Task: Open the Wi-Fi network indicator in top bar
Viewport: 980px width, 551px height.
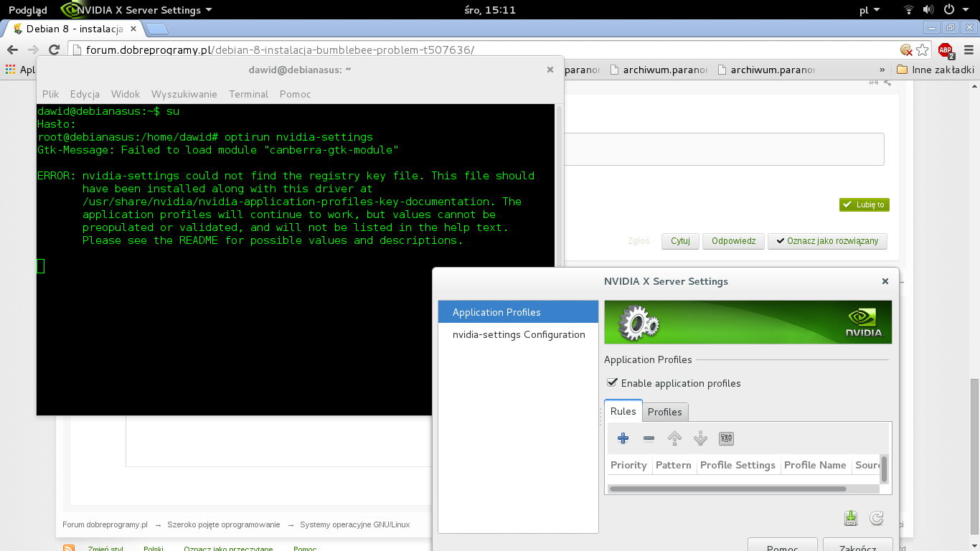Action: (x=909, y=10)
